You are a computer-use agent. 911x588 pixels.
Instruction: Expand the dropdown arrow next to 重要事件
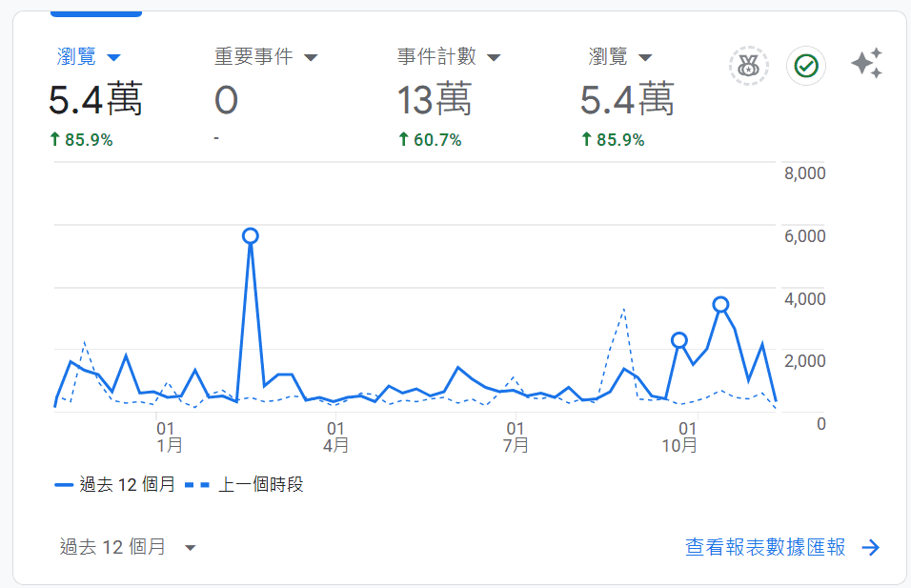click(x=310, y=57)
